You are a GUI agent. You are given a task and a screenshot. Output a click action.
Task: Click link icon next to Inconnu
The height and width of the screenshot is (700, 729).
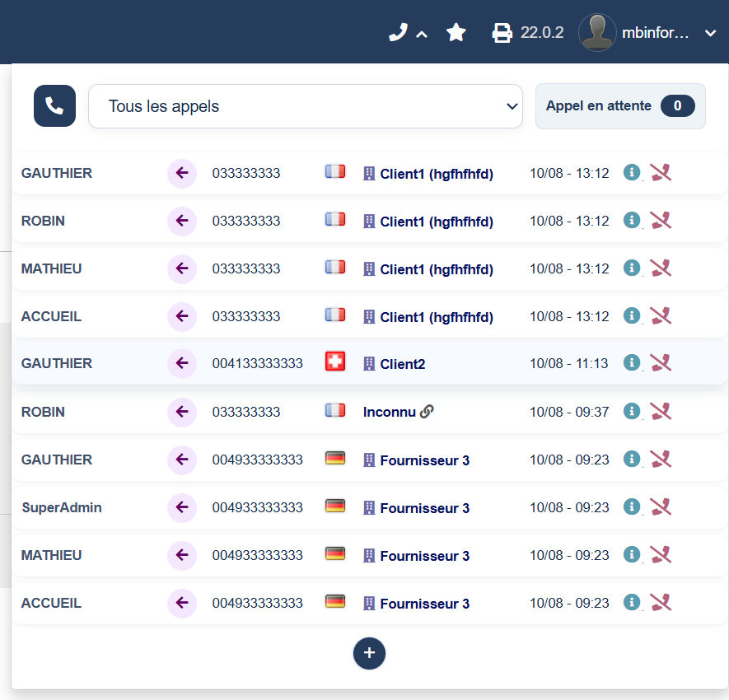[x=427, y=412]
